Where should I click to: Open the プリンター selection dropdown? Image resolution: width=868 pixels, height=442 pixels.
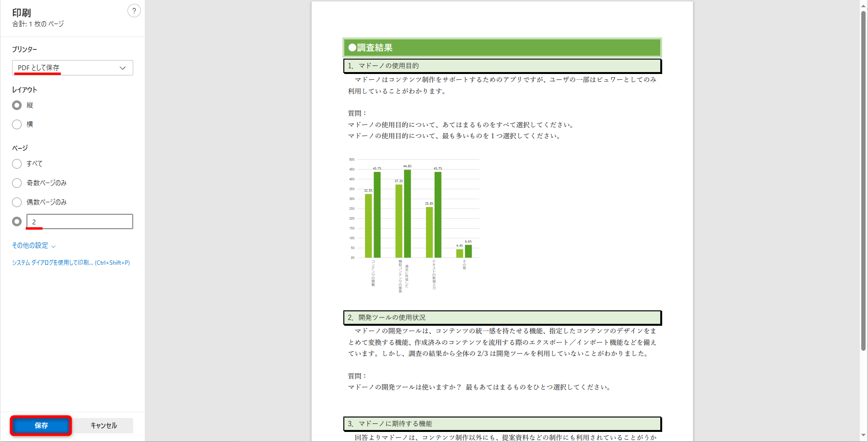pos(72,68)
